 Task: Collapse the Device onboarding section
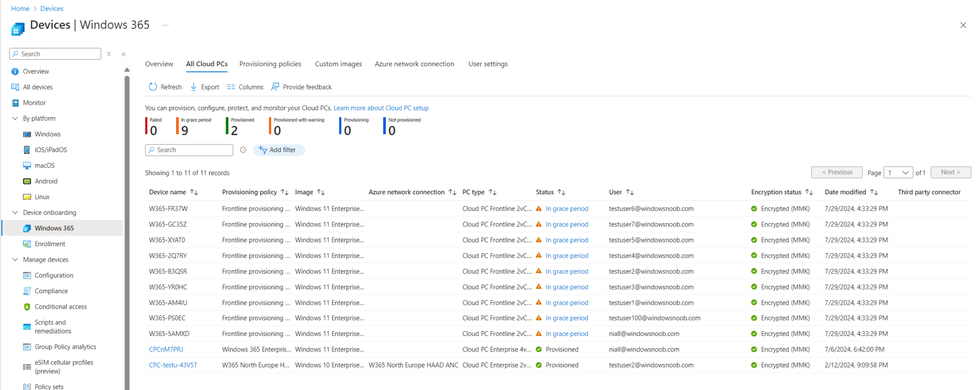15,212
